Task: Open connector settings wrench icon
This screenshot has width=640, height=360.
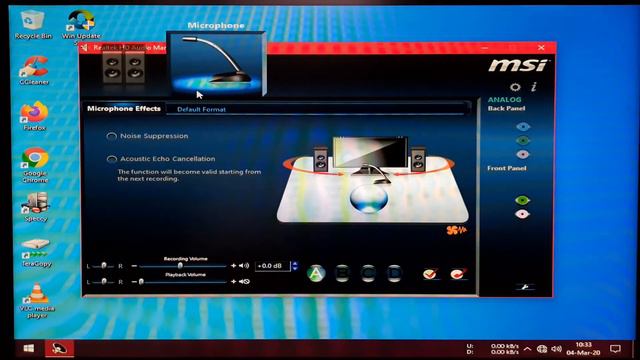Action: [x=525, y=287]
